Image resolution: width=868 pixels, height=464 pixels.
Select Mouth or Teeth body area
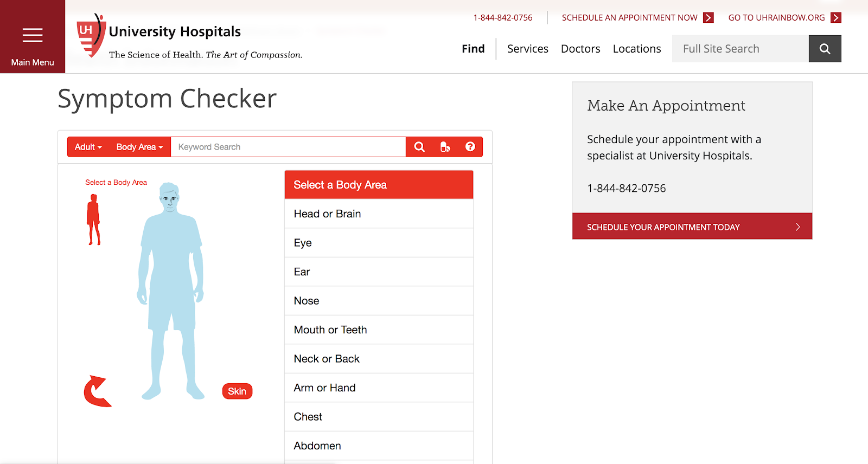point(379,330)
